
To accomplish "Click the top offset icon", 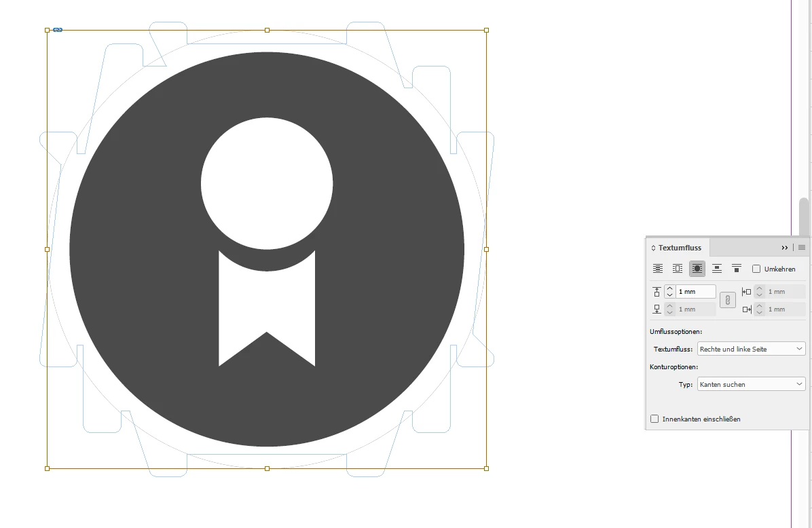I will point(657,292).
